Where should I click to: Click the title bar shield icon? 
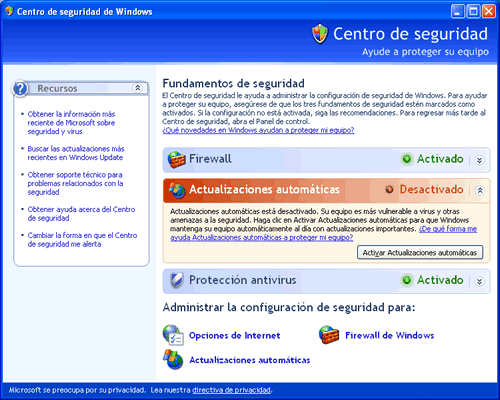pyautogui.click(x=9, y=11)
